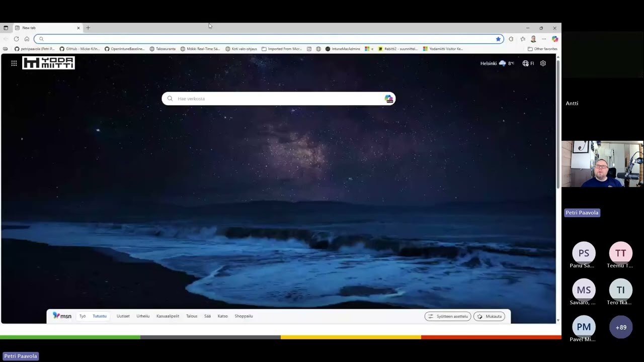644x362 pixels.
Task: Select PS Panu participant avatar
Action: point(584,253)
